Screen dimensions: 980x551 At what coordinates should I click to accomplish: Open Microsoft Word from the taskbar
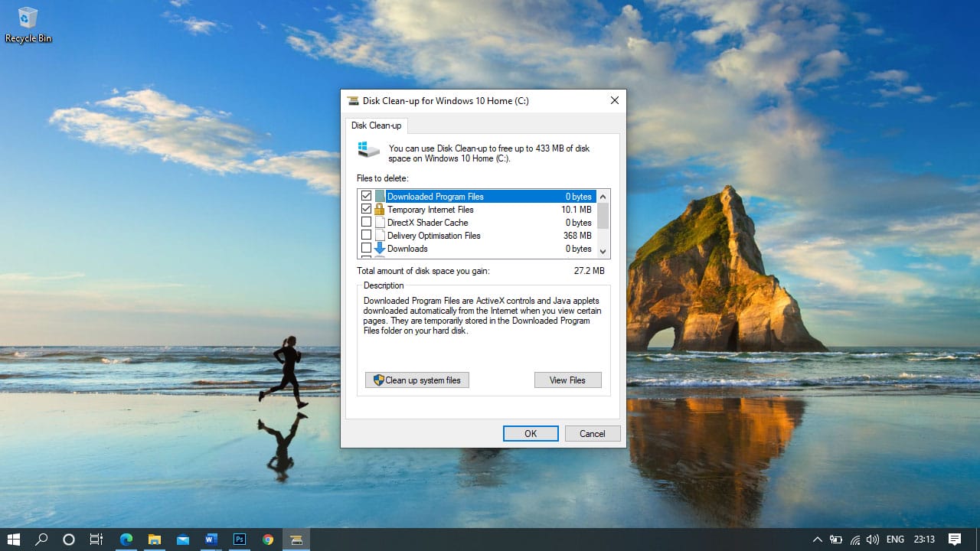(211, 540)
